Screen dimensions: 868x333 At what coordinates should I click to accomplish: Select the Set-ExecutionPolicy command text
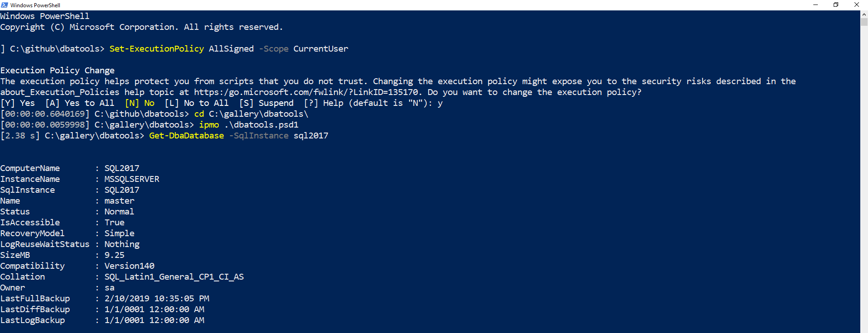coord(156,48)
